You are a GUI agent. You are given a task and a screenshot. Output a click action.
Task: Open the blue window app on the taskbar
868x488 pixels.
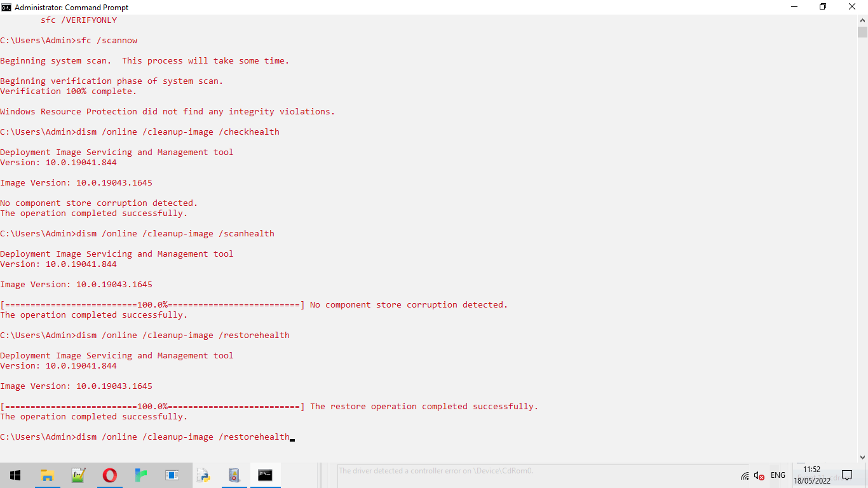click(172, 475)
